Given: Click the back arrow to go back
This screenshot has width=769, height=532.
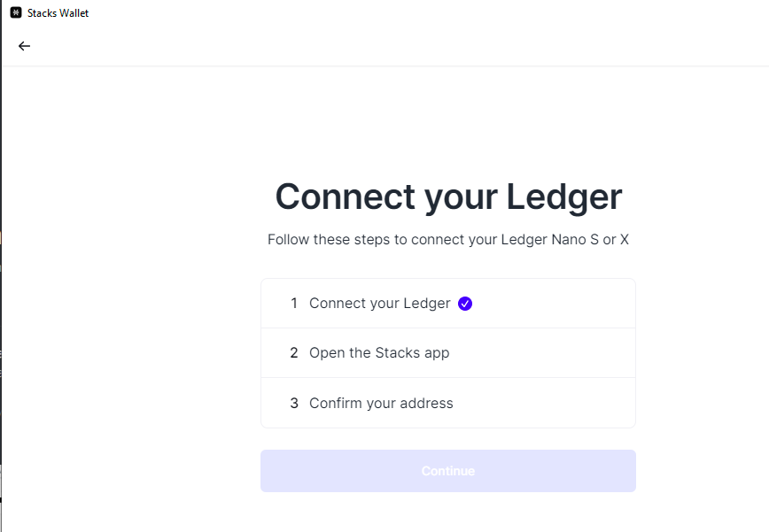Looking at the screenshot, I should coord(24,45).
